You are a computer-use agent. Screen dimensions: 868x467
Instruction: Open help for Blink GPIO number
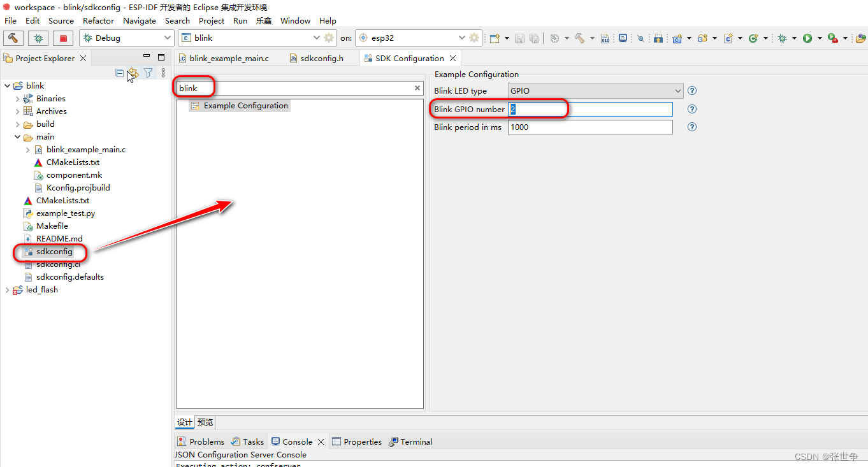[x=692, y=109]
